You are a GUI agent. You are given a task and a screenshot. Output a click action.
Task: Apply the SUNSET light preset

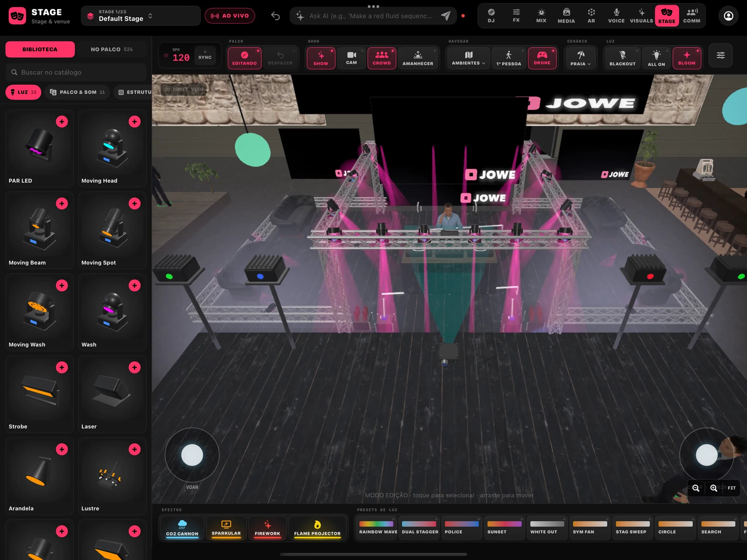[505, 528]
